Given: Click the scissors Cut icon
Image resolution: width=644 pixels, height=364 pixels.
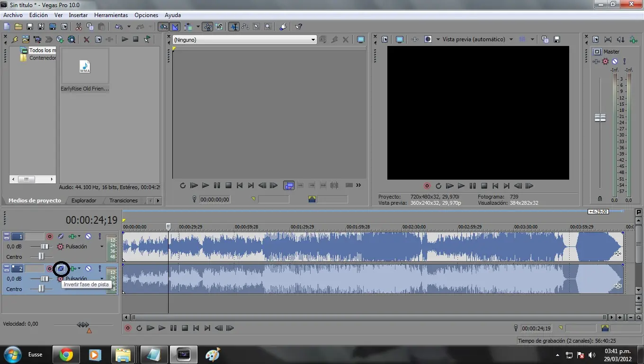Looking at the screenshot, I should 79,27.
